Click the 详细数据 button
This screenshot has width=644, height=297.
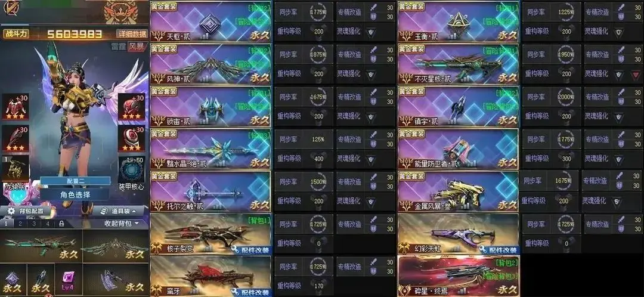(132, 33)
